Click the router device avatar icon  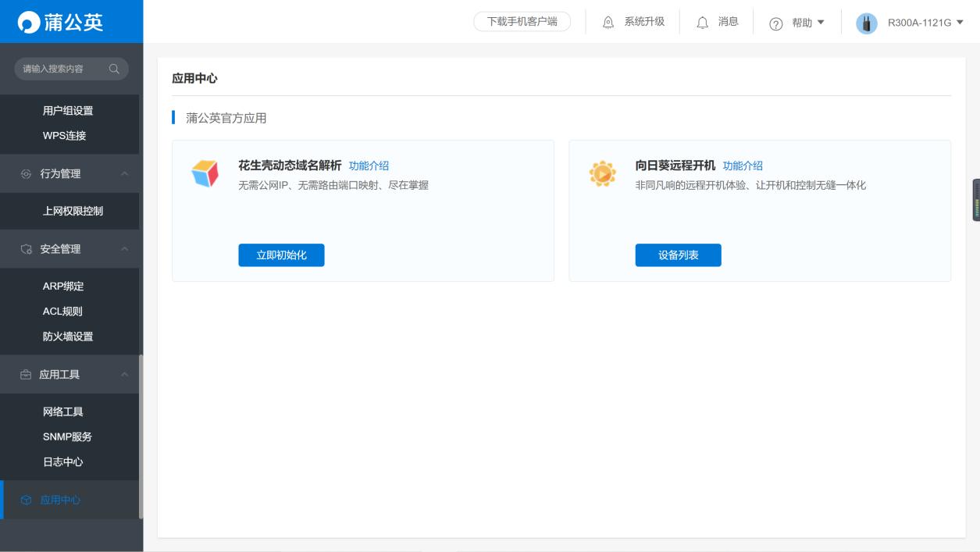point(867,23)
